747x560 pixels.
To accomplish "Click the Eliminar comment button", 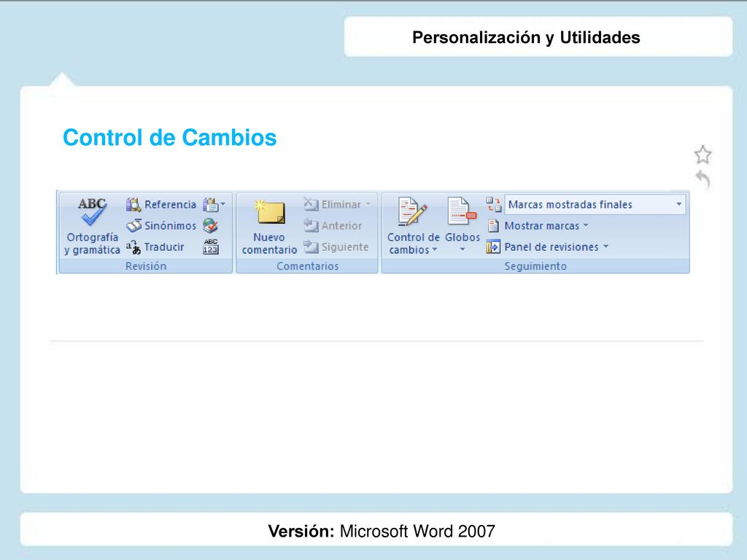I will (x=333, y=205).
